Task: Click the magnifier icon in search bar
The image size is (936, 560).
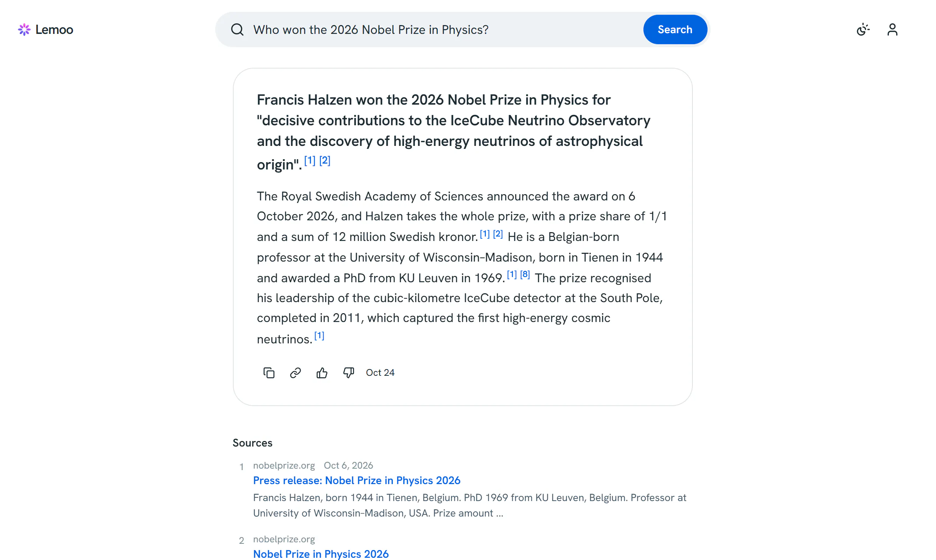Action: pyautogui.click(x=237, y=29)
